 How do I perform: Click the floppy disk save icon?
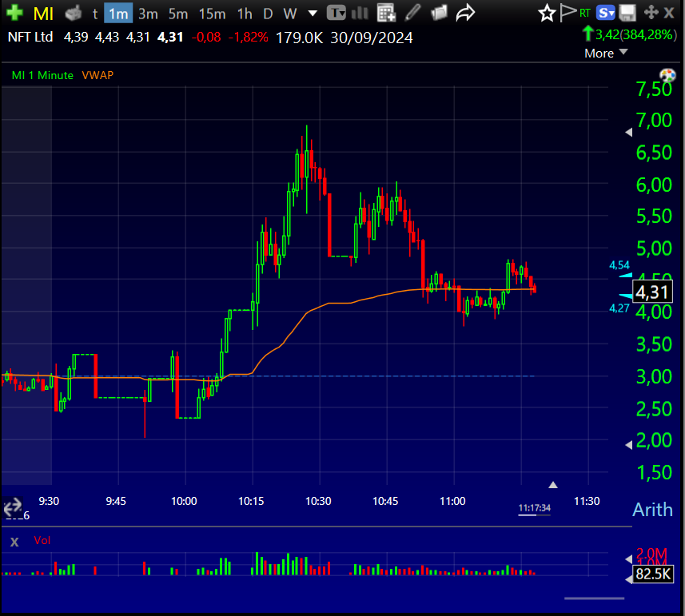[627, 13]
